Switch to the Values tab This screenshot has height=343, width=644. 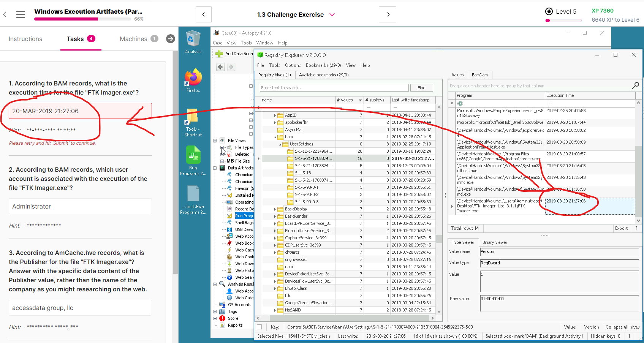click(x=457, y=75)
